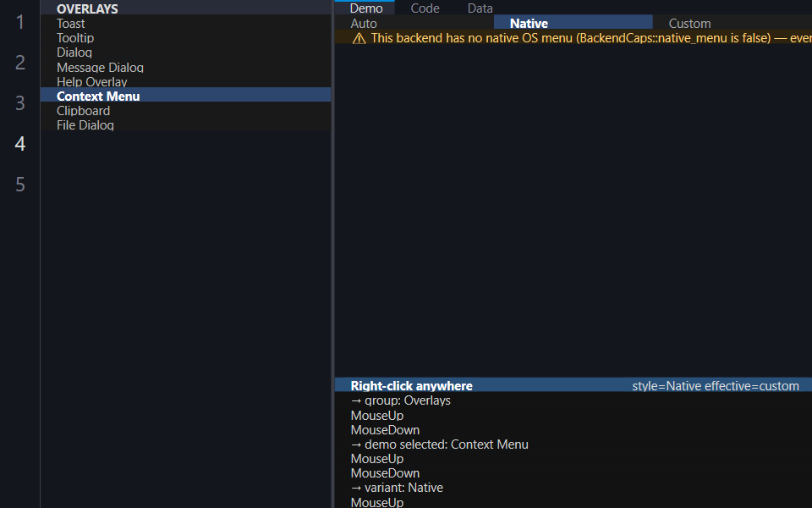
Task: Select the '→ group: Overlays' log line
Action: point(573,400)
